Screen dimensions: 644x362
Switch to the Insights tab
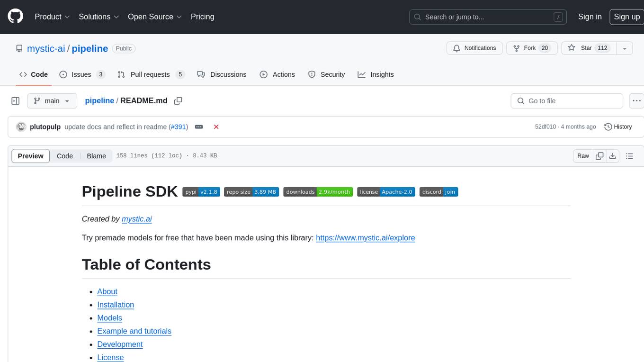376,74
